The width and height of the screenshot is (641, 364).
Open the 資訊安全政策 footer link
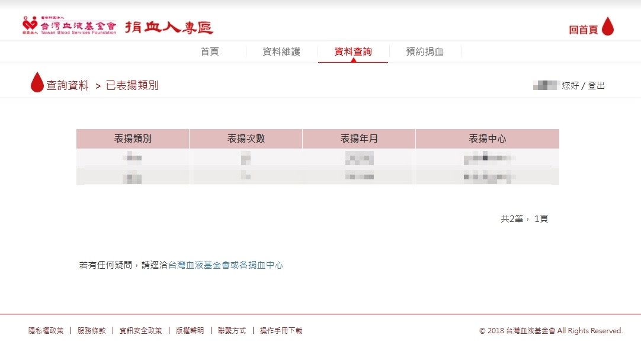pos(140,331)
